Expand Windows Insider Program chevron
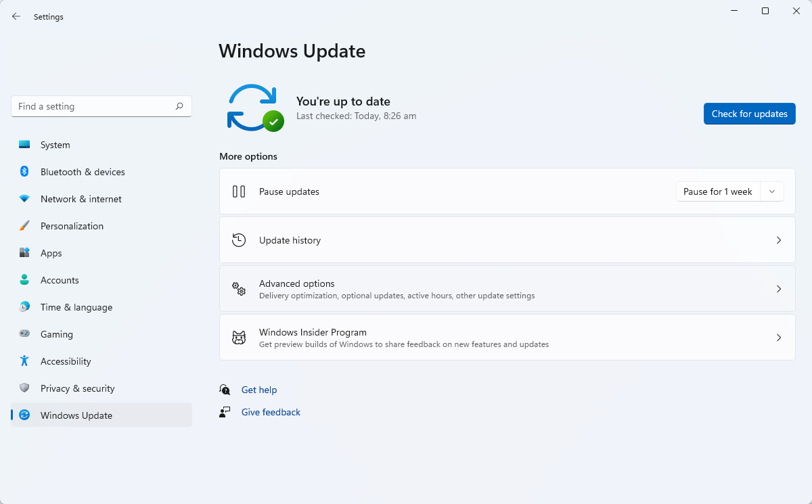 click(x=779, y=338)
